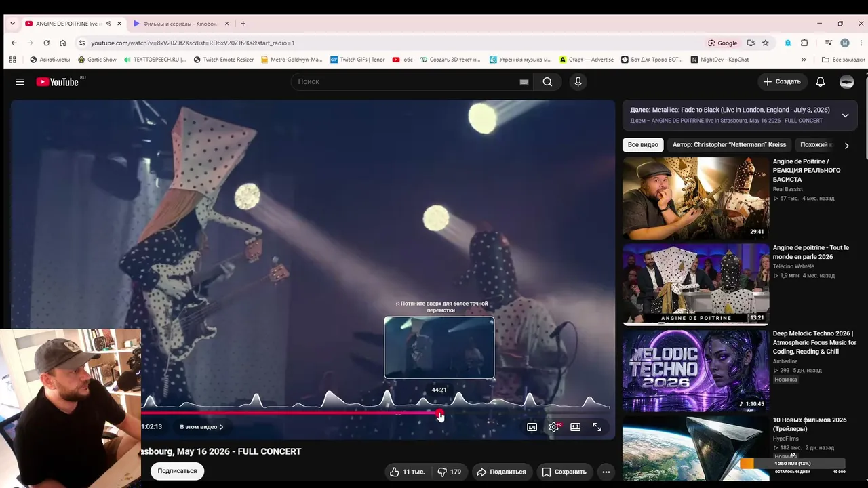
Task: Toggle subtitles on the video player
Action: [x=532, y=427]
